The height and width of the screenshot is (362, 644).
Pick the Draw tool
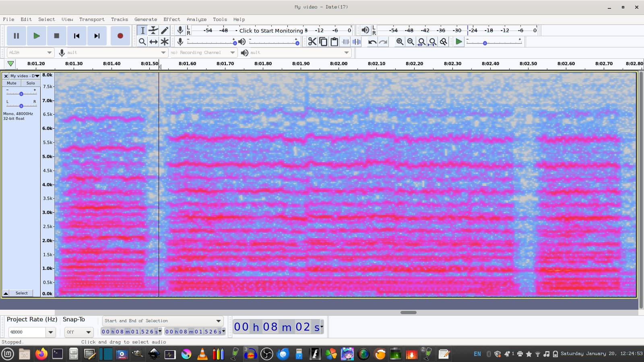pos(165,30)
